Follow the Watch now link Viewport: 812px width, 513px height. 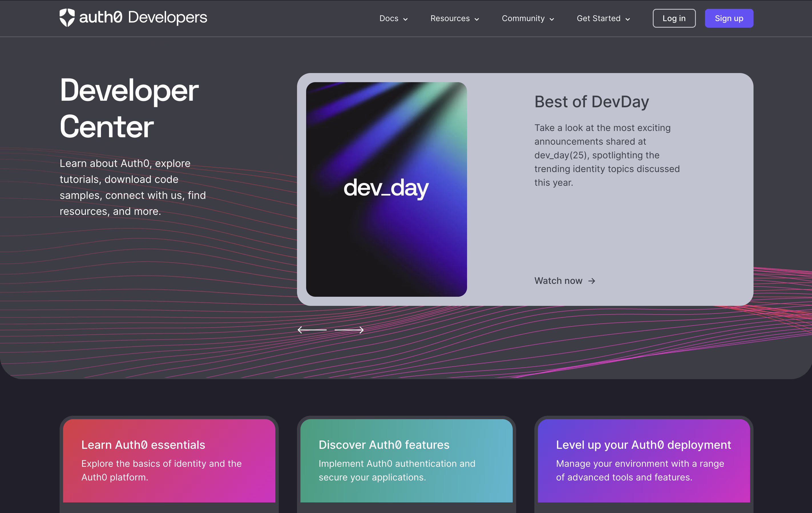tap(558, 281)
